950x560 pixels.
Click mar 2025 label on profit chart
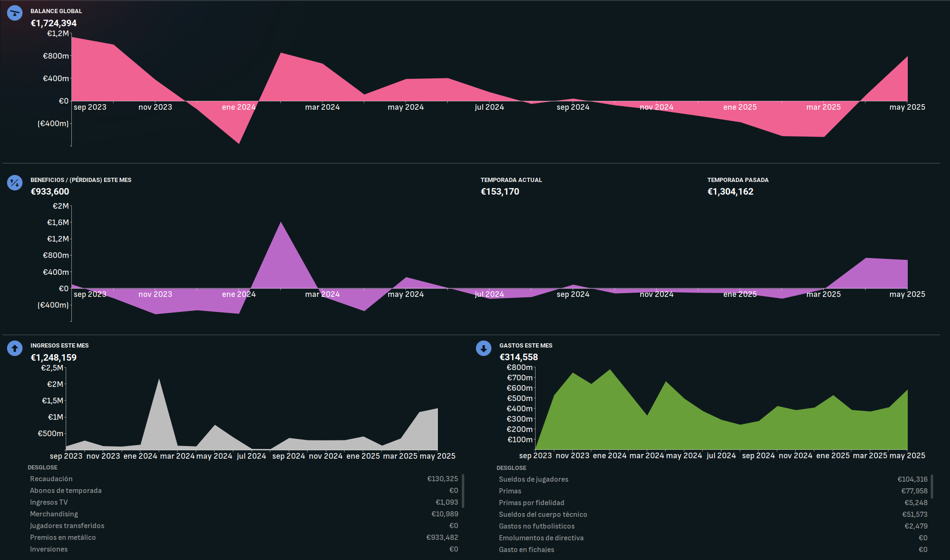click(824, 294)
